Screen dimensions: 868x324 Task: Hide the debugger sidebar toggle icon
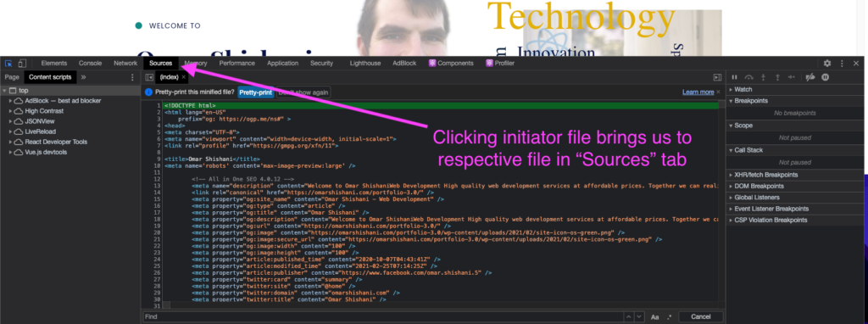(717, 77)
